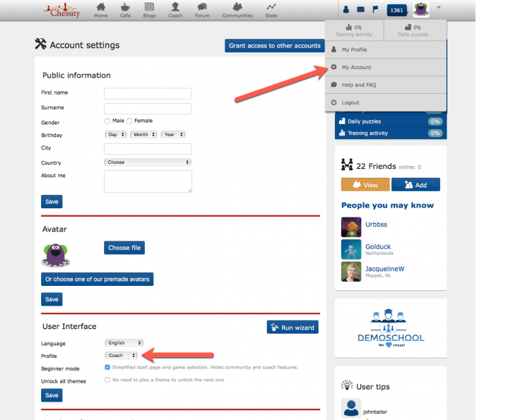The width and height of the screenshot is (530, 420).
Task: Disable the Beginner mode checkbox
Action: click(107, 367)
